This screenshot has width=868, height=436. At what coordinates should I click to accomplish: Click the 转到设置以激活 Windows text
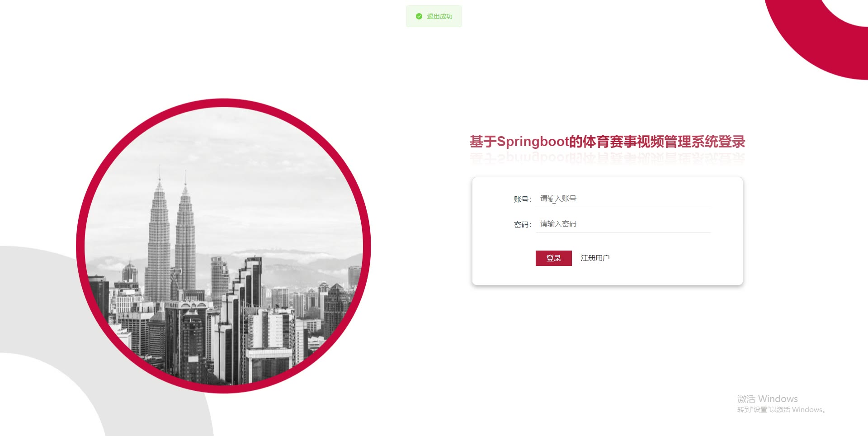tap(782, 410)
